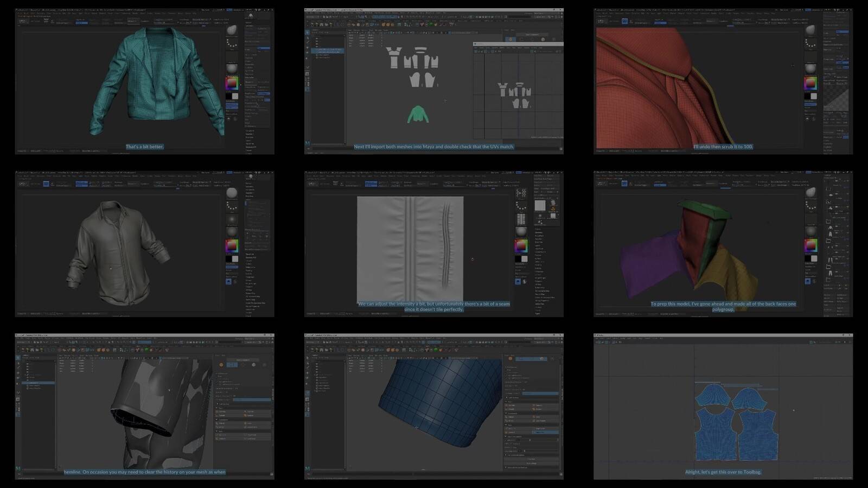Click the caption about importing both meshes into Maya

(434, 147)
